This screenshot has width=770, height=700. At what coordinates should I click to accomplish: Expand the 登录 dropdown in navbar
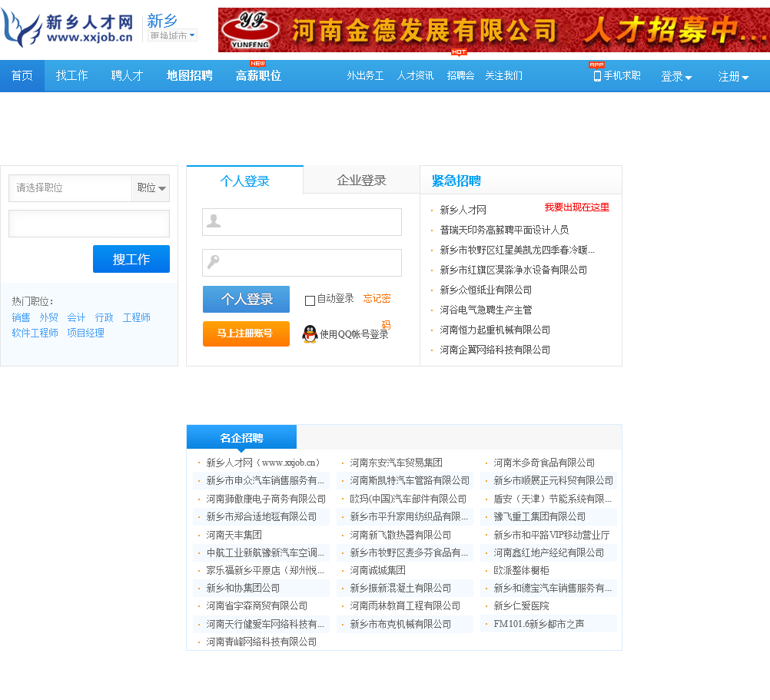[676, 77]
